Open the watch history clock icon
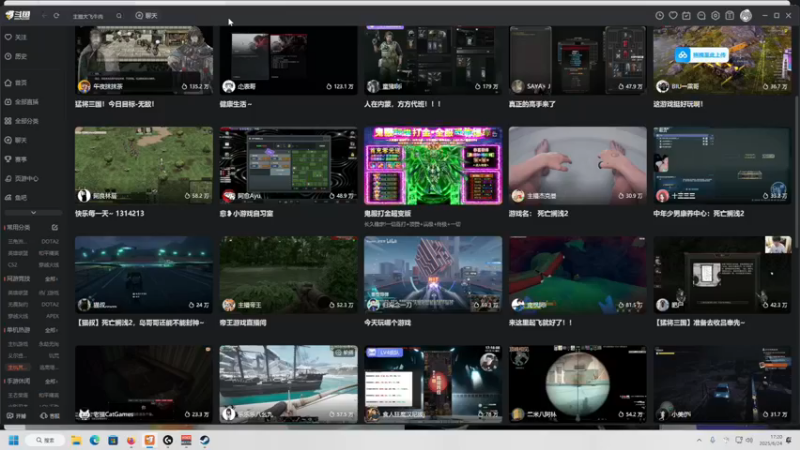 pyautogui.click(x=659, y=16)
